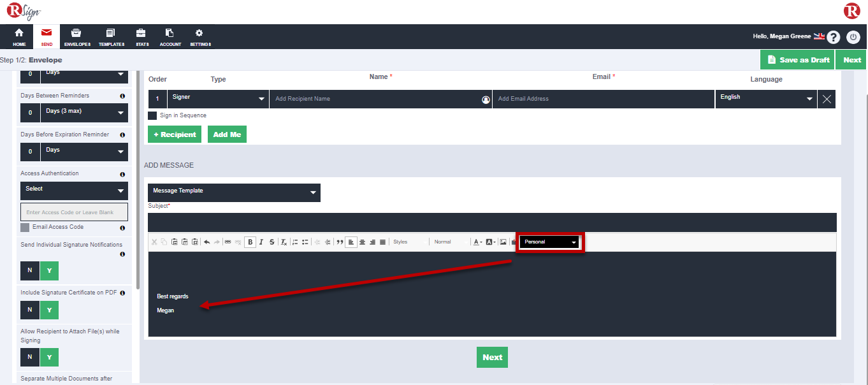This screenshot has height=385, width=868.
Task: Click the Remove Format icon
Action: (x=284, y=242)
